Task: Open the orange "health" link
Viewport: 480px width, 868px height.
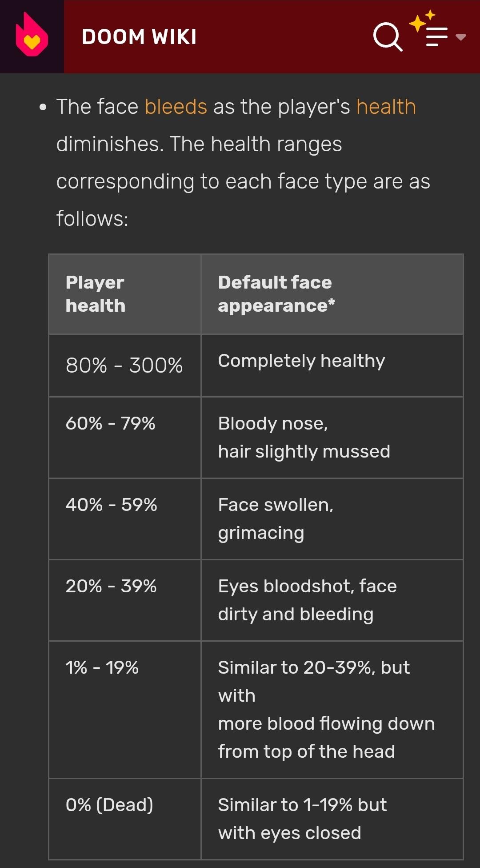Action: 386,107
